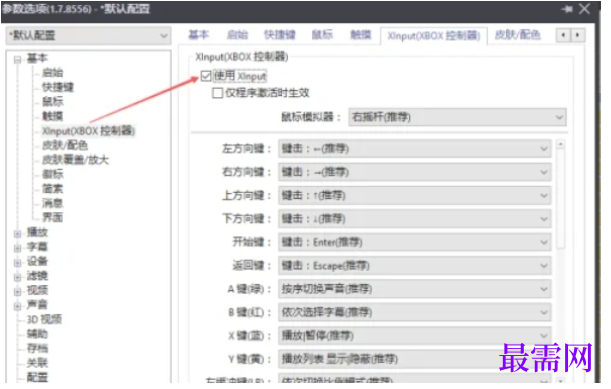Open the 开始键 action dropdown
This screenshot has width=611, height=389.
click(415, 242)
